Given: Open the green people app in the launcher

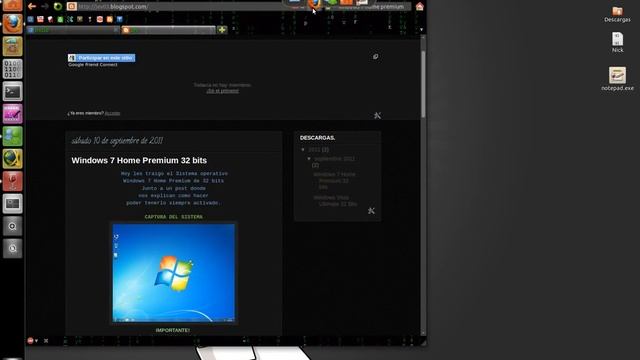Looking at the screenshot, I should point(12,136).
